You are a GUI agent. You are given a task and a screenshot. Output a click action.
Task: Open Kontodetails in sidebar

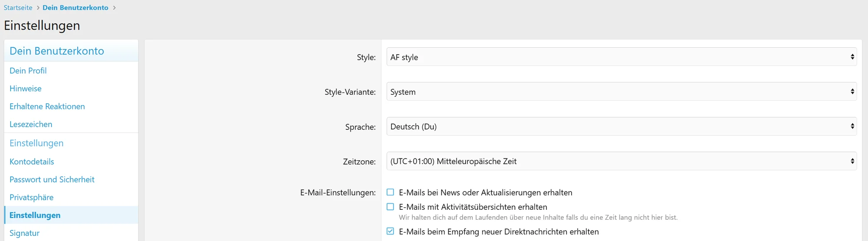[x=71, y=162]
